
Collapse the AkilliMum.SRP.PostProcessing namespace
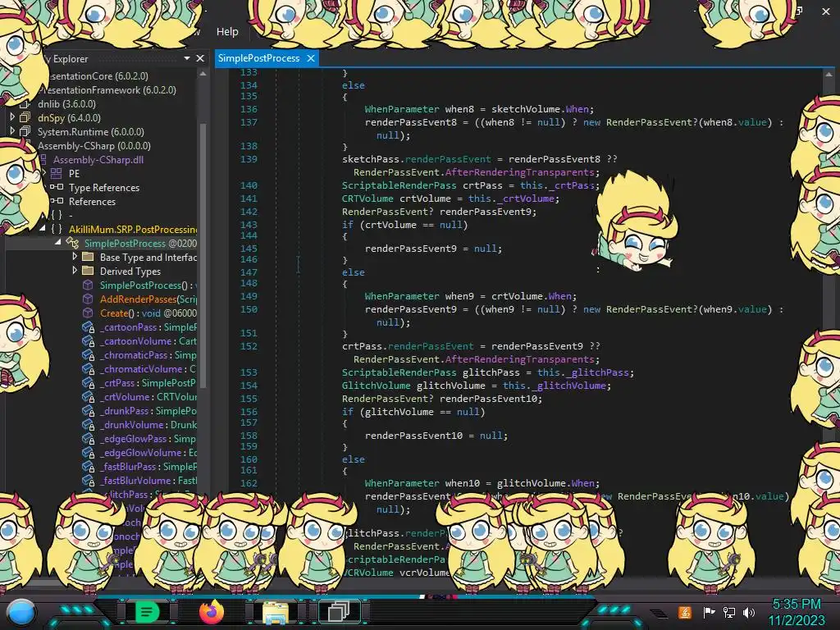coord(43,228)
